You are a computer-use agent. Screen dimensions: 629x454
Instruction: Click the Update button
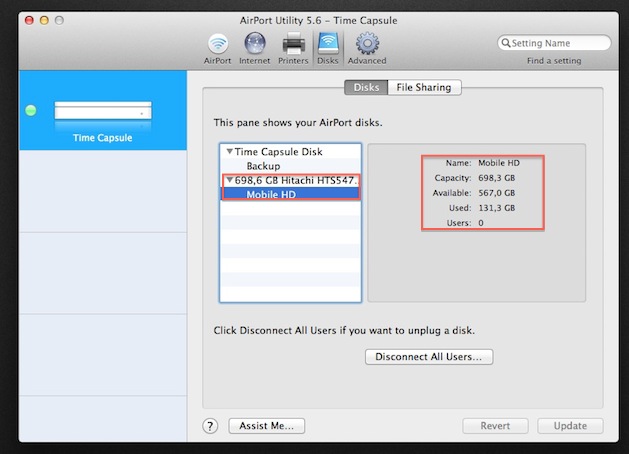click(570, 426)
